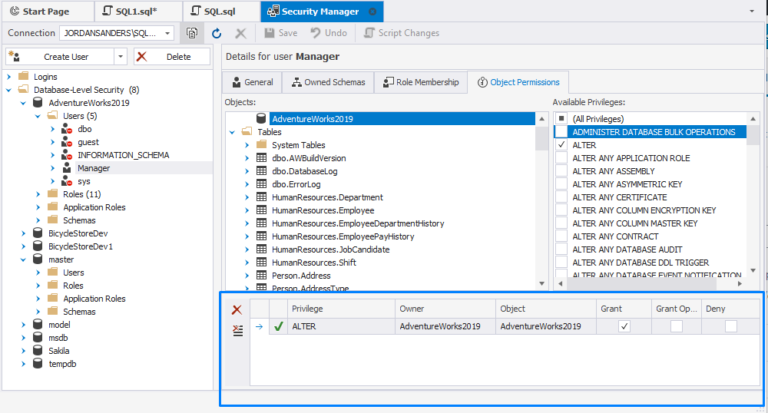Check ALTER ANY APPLICATION ROLE privilege
768x413 pixels.
tap(561, 158)
